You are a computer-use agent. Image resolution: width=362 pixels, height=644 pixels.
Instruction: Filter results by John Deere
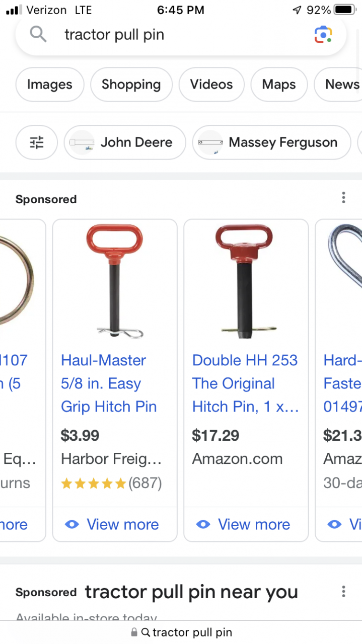pyautogui.click(x=125, y=142)
